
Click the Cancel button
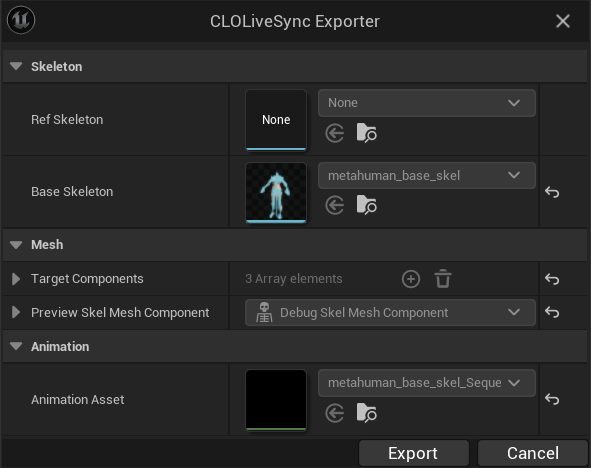click(533, 453)
